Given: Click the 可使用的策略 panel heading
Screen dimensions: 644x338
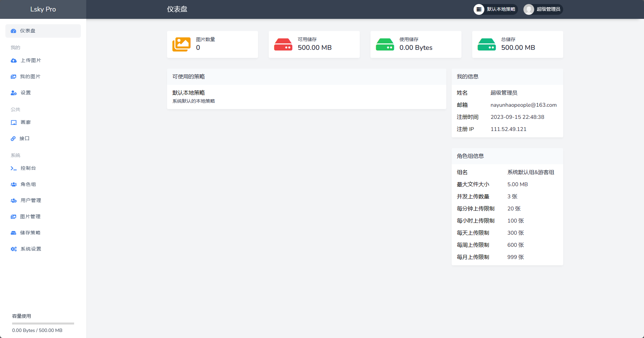Looking at the screenshot, I should coord(189,77).
